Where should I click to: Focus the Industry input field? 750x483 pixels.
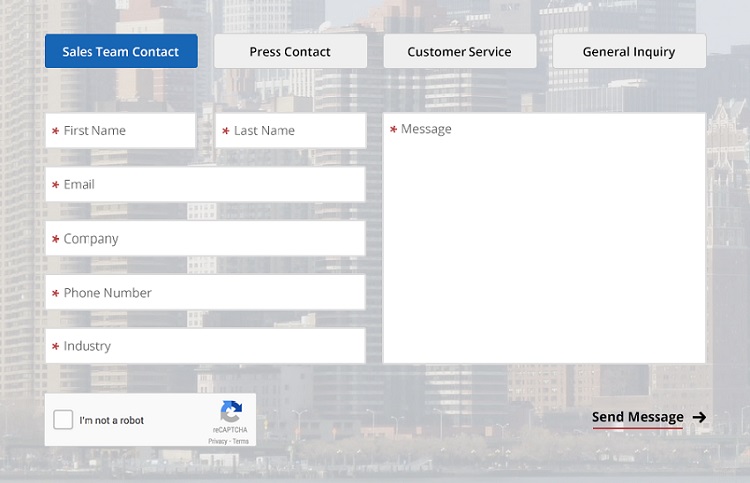[x=205, y=347]
